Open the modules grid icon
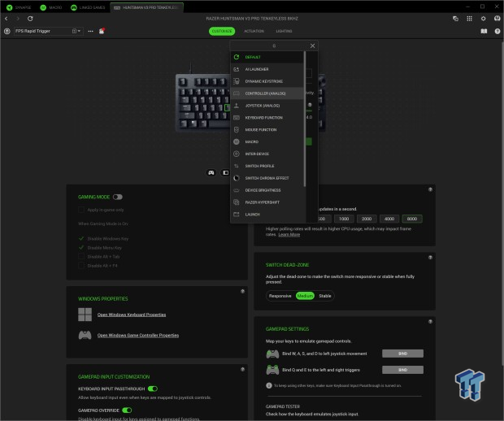This screenshot has height=421, width=504. [x=469, y=19]
